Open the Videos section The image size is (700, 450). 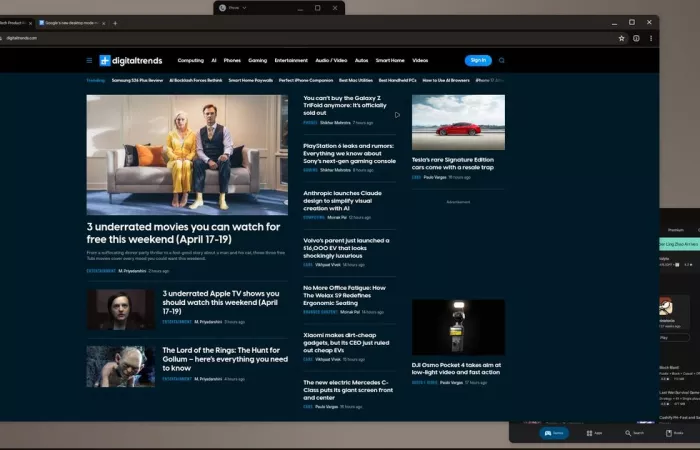tap(420, 60)
